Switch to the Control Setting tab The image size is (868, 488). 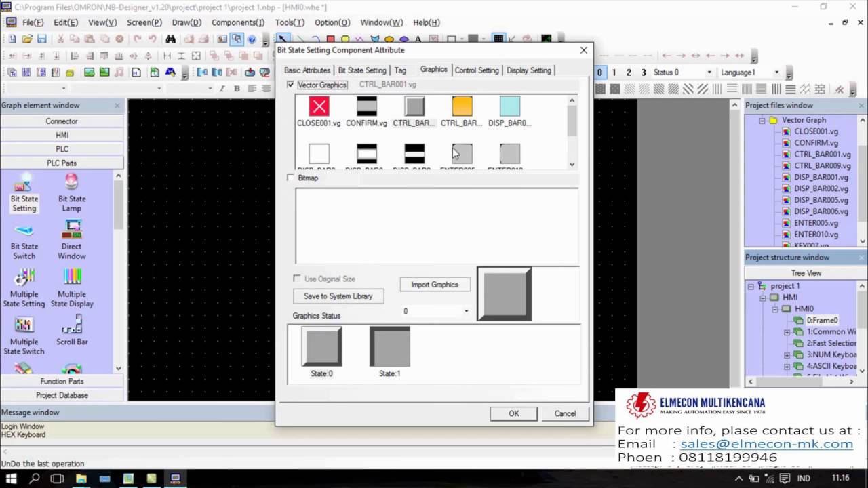click(477, 70)
